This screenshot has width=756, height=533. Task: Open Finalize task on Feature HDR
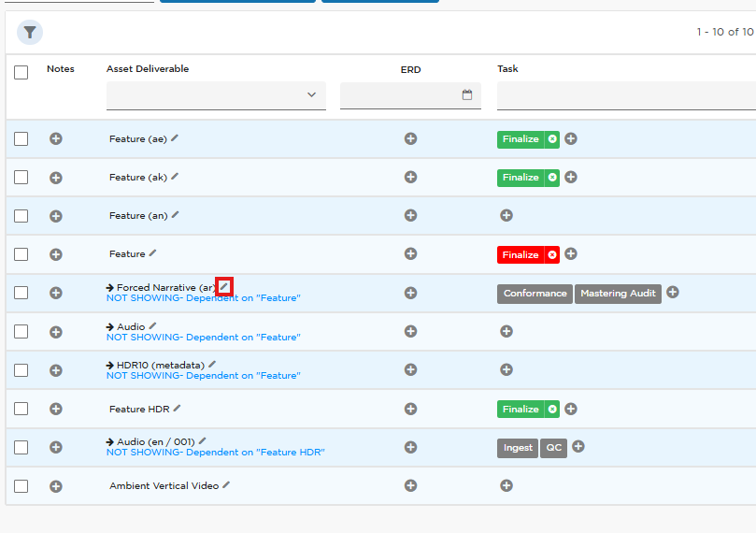click(x=521, y=409)
